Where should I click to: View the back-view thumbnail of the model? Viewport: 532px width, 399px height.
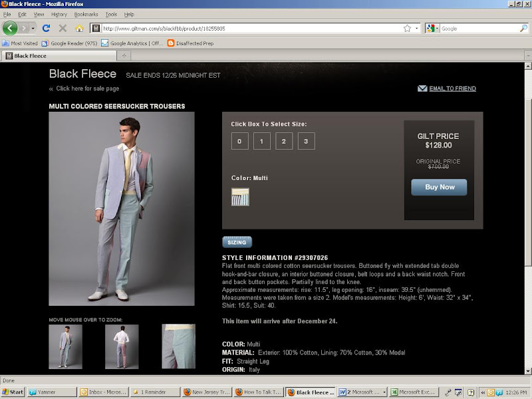(122, 346)
